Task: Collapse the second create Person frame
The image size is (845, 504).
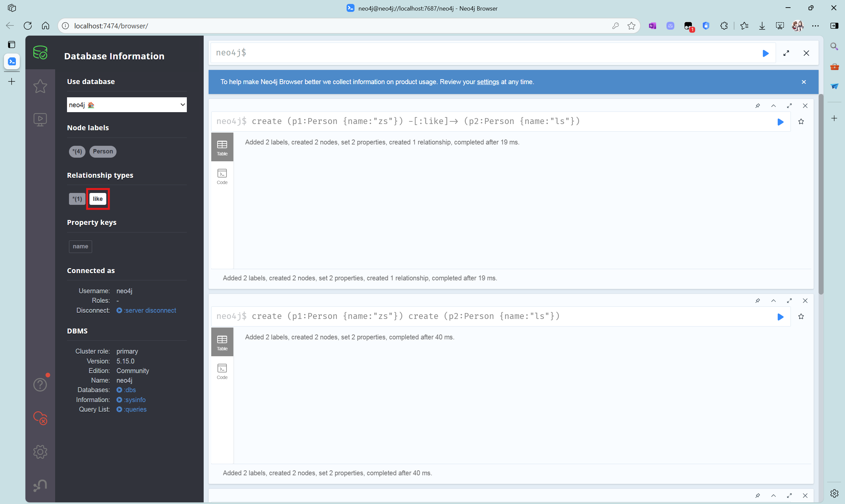Action: coord(774,300)
